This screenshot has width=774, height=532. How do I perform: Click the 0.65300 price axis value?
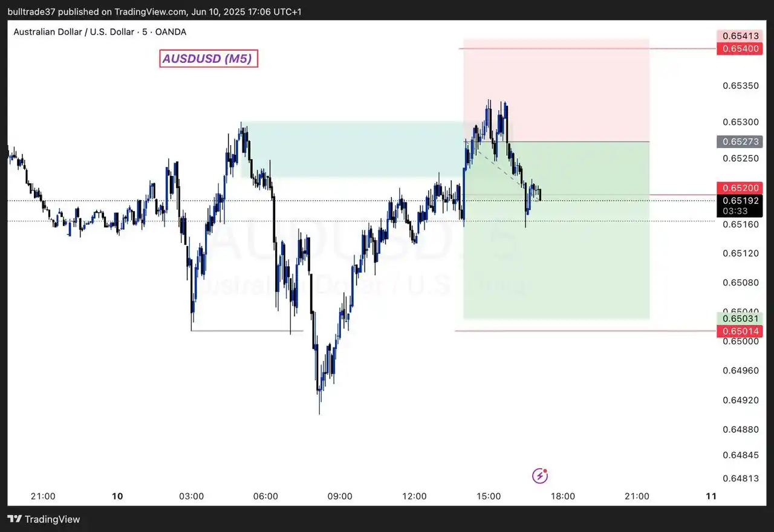coord(741,122)
